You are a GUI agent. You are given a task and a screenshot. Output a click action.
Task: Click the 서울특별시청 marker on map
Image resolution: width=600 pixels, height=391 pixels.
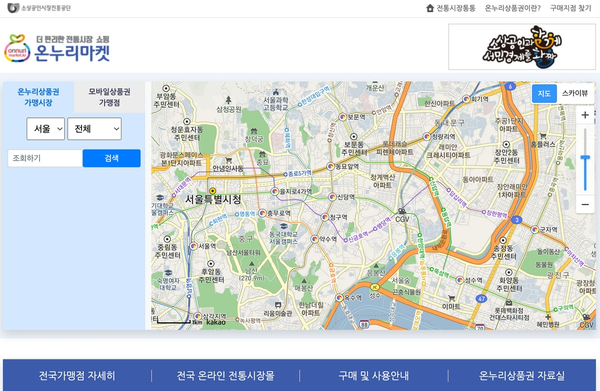pyautogui.click(x=212, y=191)
